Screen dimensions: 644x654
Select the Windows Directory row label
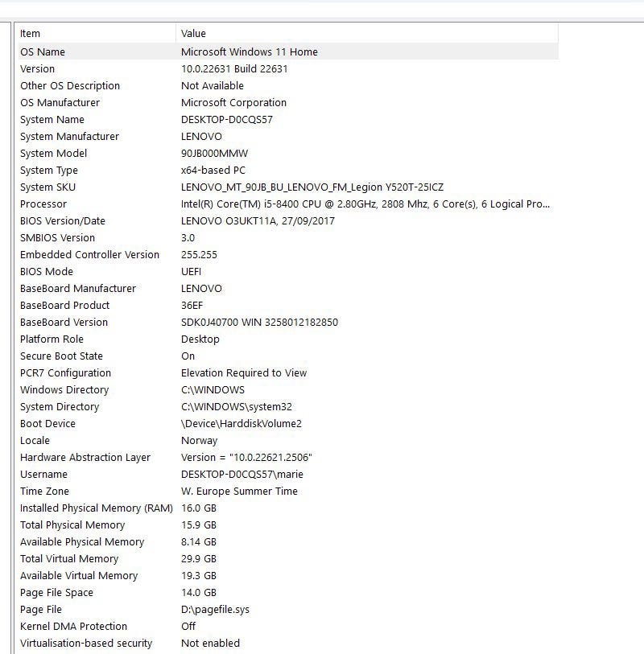coord(64,389)
